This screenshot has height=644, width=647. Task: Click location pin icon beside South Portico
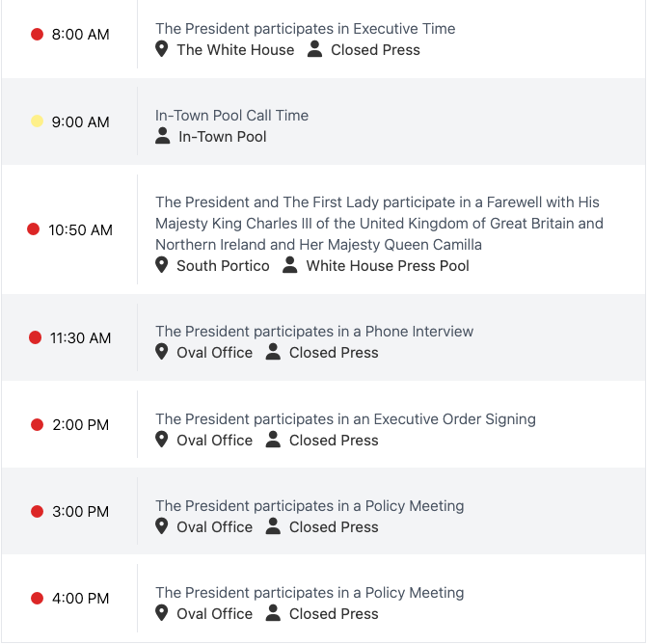[x=162, y=265]
